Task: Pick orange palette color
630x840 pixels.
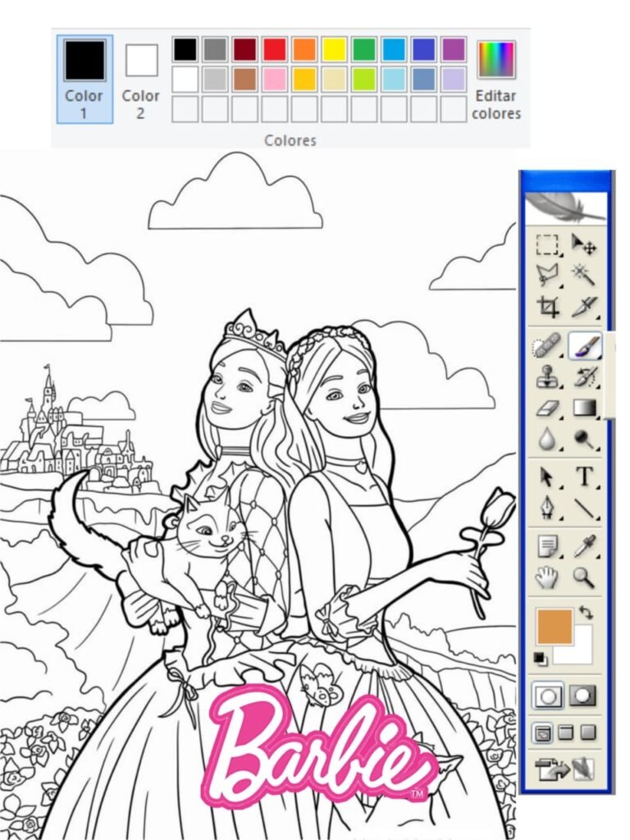Action: pos(305,49)
